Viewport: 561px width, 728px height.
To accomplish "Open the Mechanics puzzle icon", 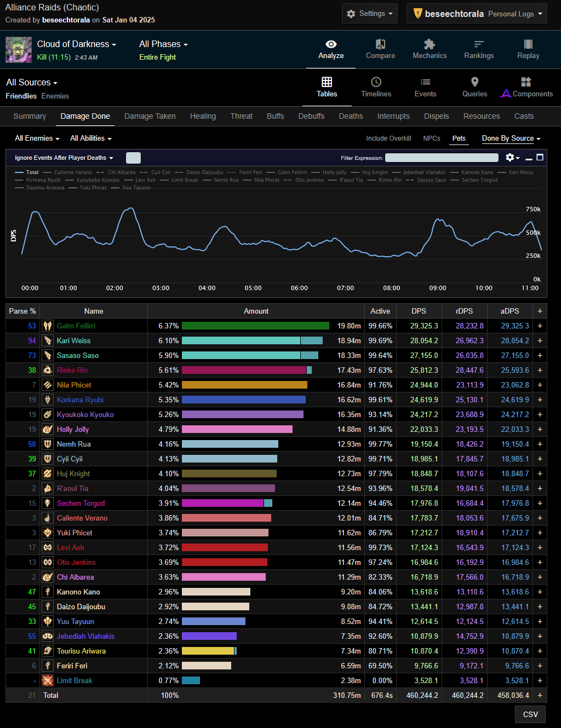I will [430, 44].
